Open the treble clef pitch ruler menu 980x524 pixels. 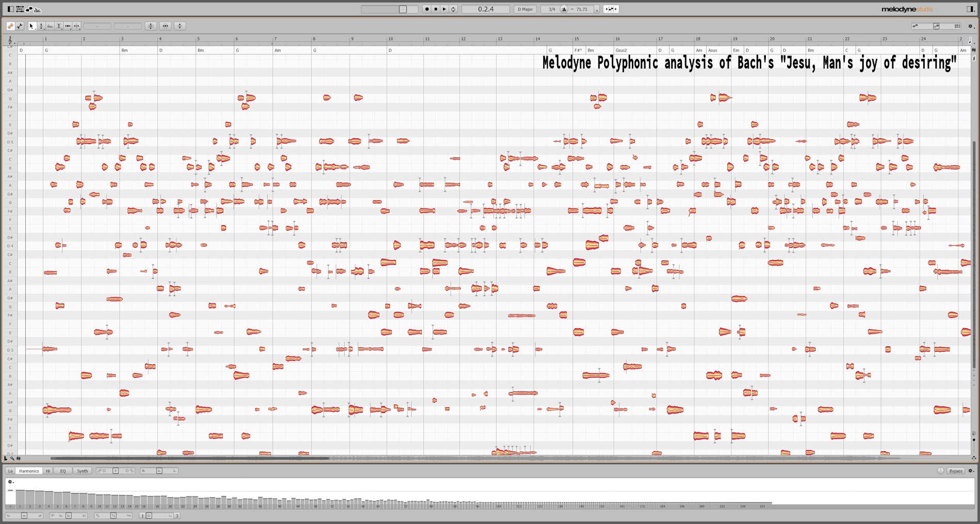click(10, 40)
